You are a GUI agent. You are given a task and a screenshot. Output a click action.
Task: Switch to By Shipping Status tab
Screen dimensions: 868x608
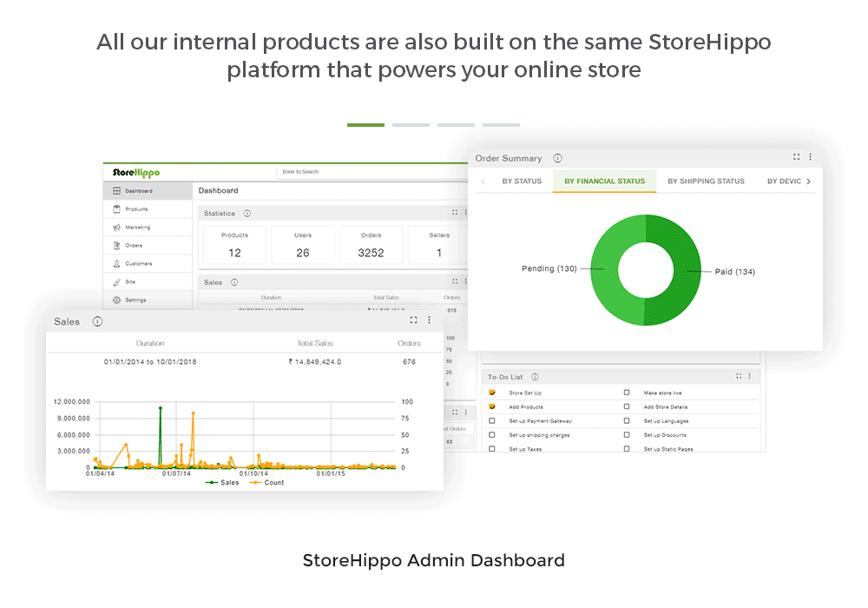tap(706, 181)
